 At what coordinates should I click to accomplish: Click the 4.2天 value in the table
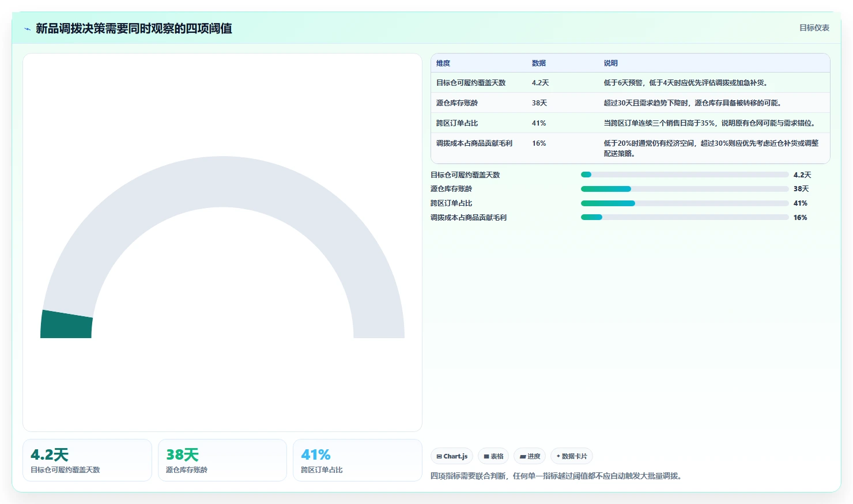click(541, 83)
